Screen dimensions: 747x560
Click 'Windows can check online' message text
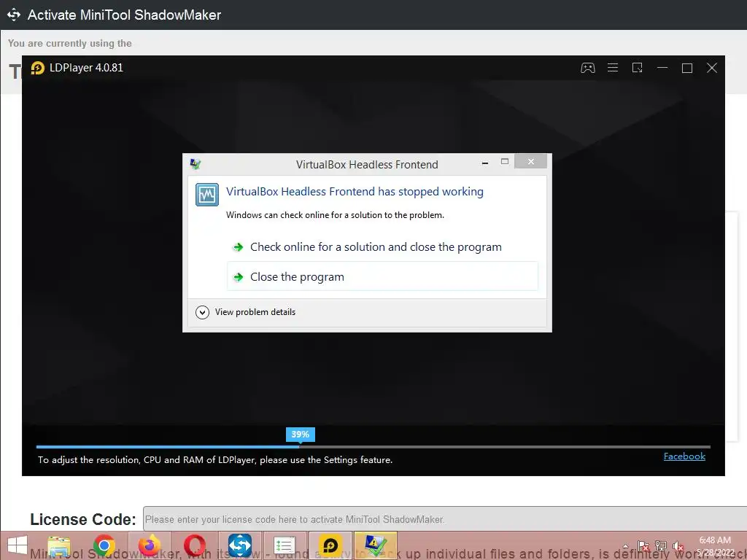(x=335, y=215)
